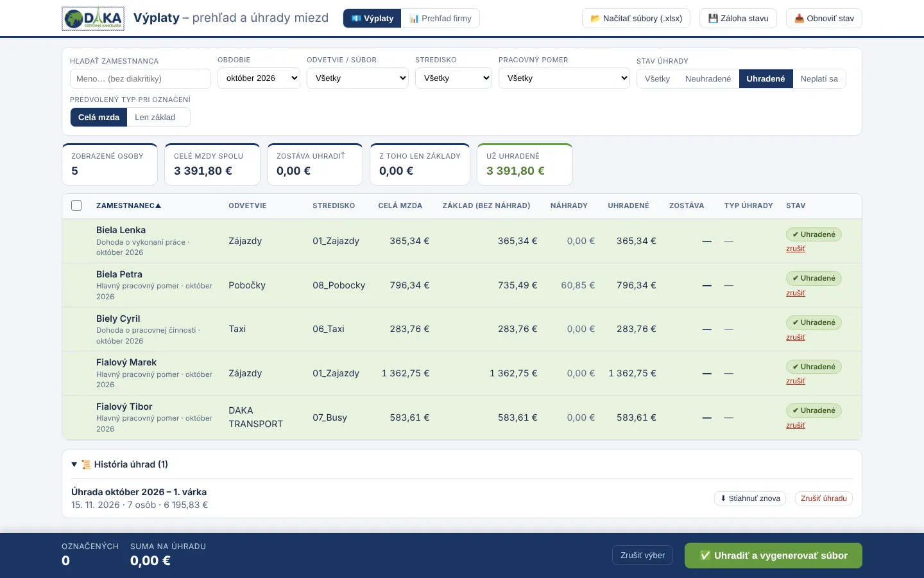924x578 pixels.
Task: Switch the default type to Len základ
Action: click(155, 118)
